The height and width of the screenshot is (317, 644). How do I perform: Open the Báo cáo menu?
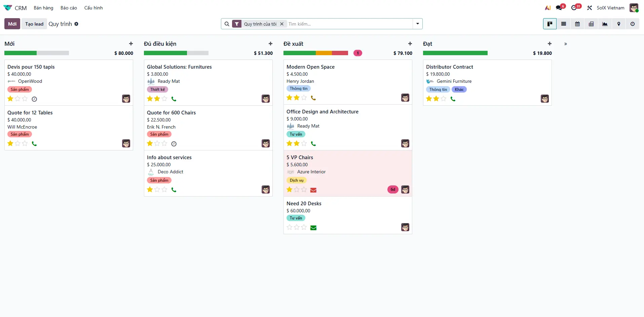tap(69, 7)
